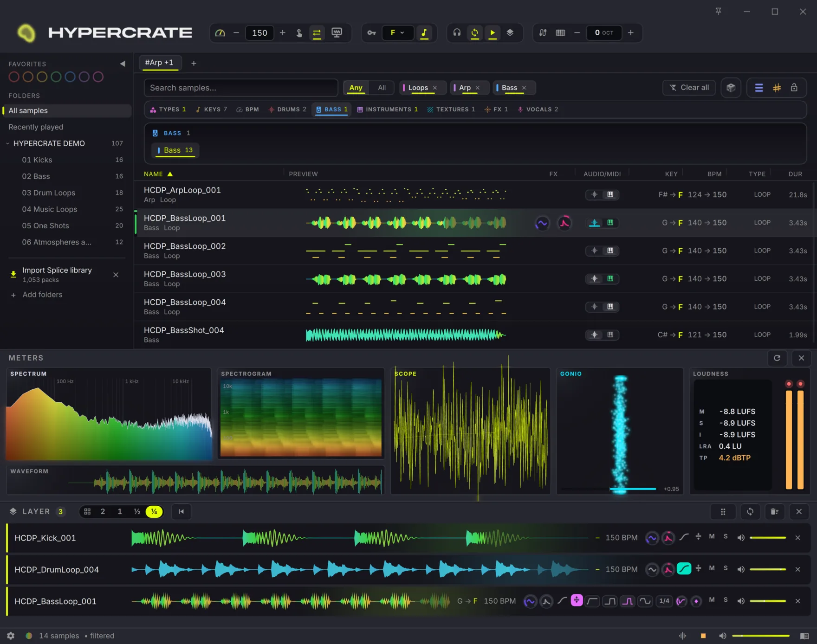Toggle the loop playback icon
The height and width of the screenshot is (644, 817).
pos(474,33)
